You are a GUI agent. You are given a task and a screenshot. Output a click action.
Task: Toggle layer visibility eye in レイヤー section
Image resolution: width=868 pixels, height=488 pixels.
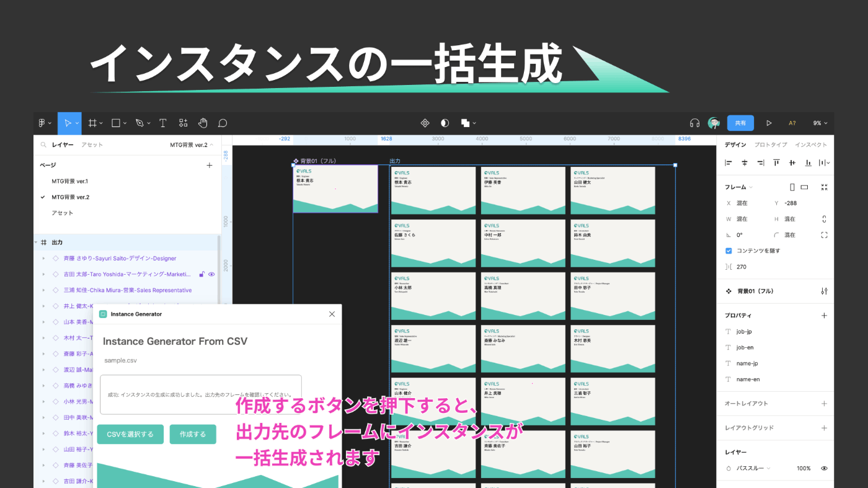click(x=825, y=469)
